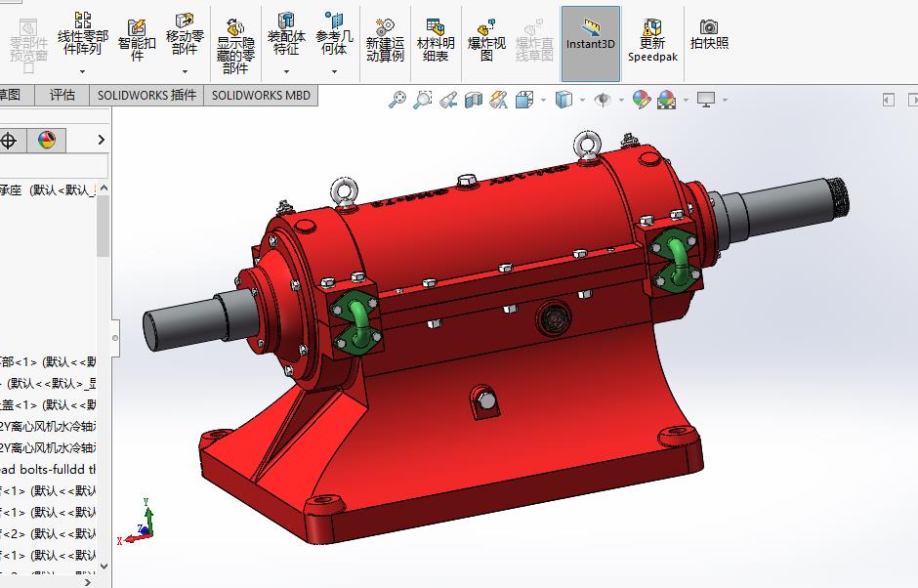Click View Orientation cube icon
918x588 pixels.
524,100
